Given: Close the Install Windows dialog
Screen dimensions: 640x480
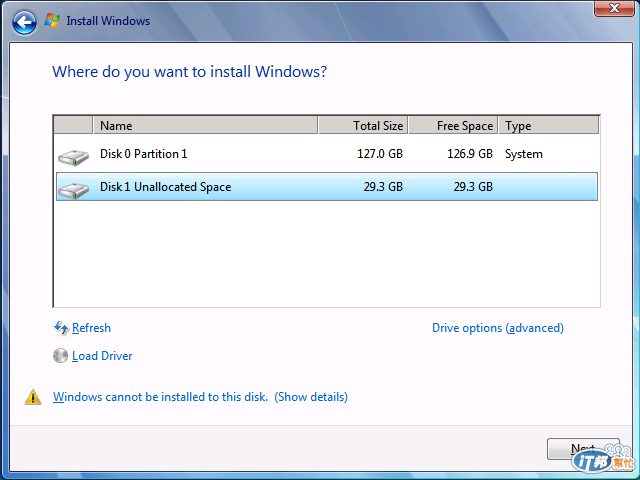Looking at the screenshot, I should pyautogui.click(x=613, y=8).
